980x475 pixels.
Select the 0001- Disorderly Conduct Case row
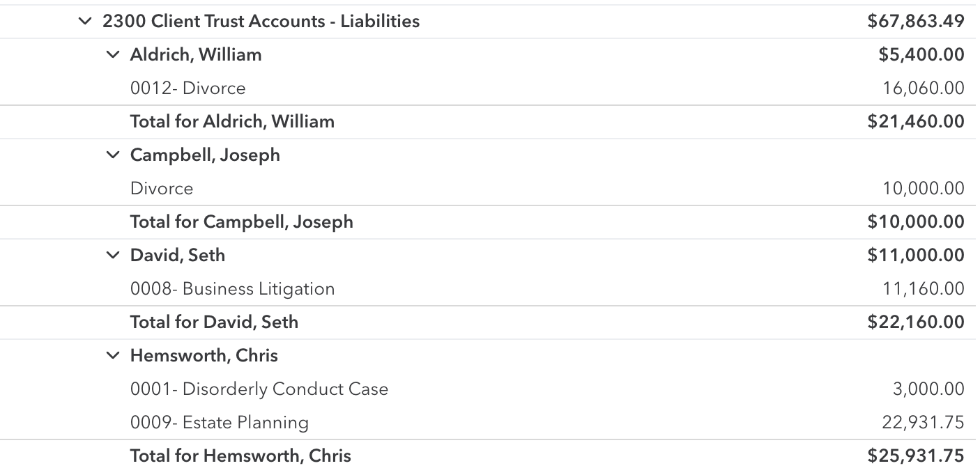(x=259, y=389)
